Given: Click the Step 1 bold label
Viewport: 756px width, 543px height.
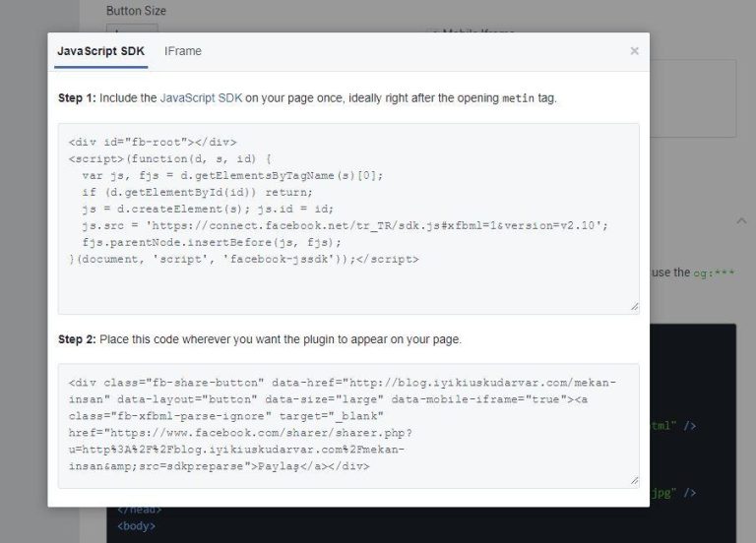Looking at the screenshot, I should click(x=77, y=99).
